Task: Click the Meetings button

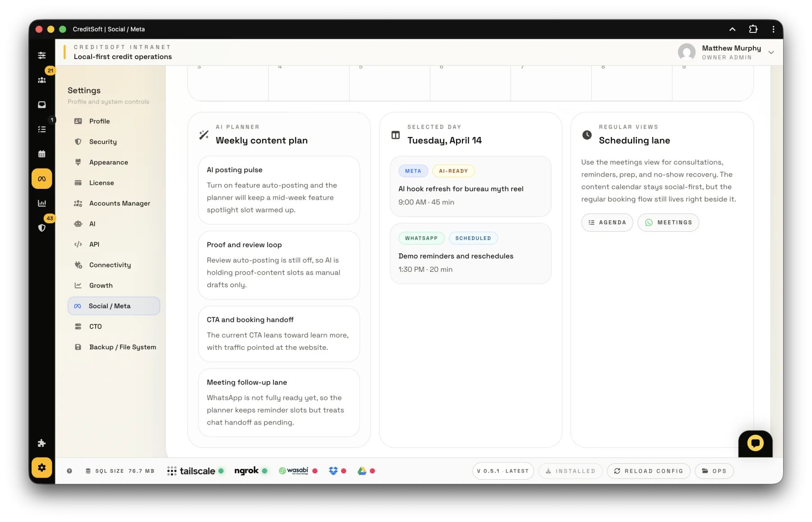Action: click(668, 223)
